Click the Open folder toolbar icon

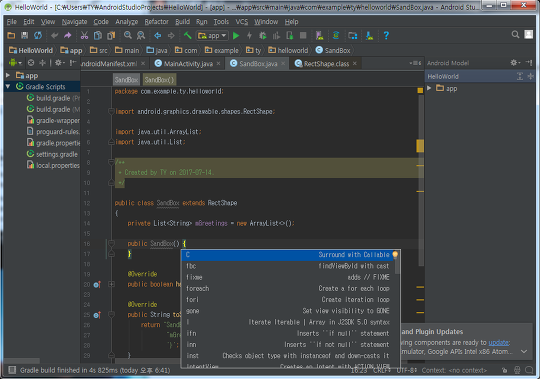11,35
